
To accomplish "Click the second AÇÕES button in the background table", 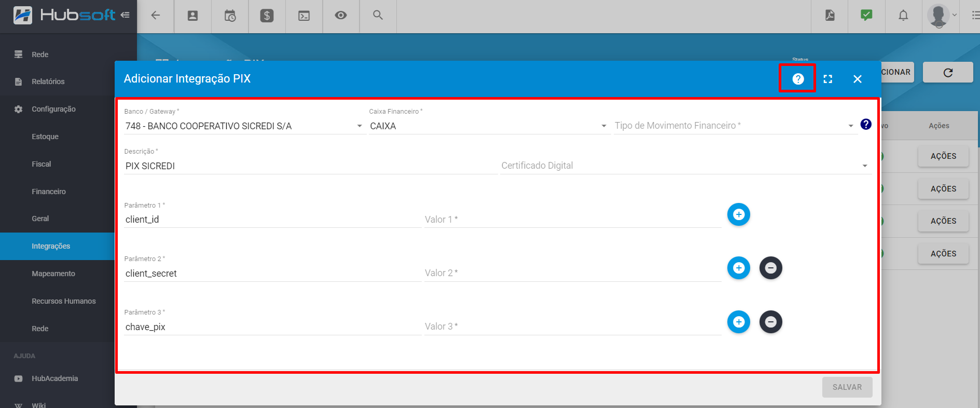I will 943,189.
